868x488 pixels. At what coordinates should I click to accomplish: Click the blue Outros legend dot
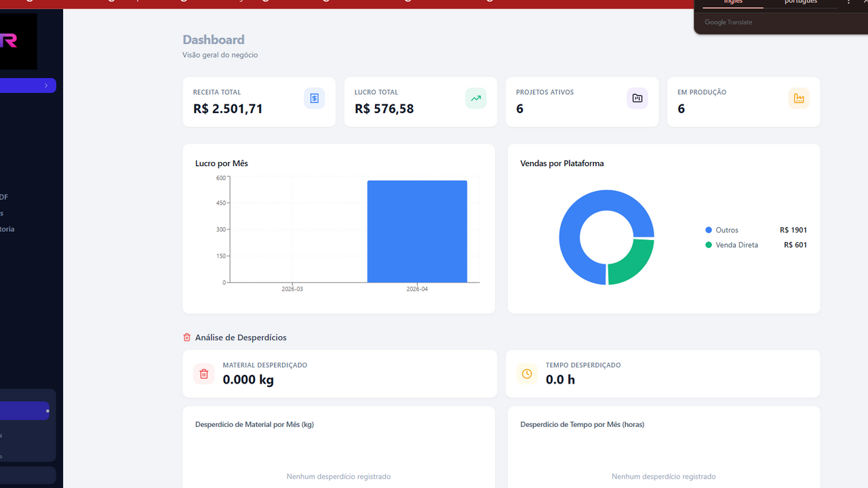709,230
